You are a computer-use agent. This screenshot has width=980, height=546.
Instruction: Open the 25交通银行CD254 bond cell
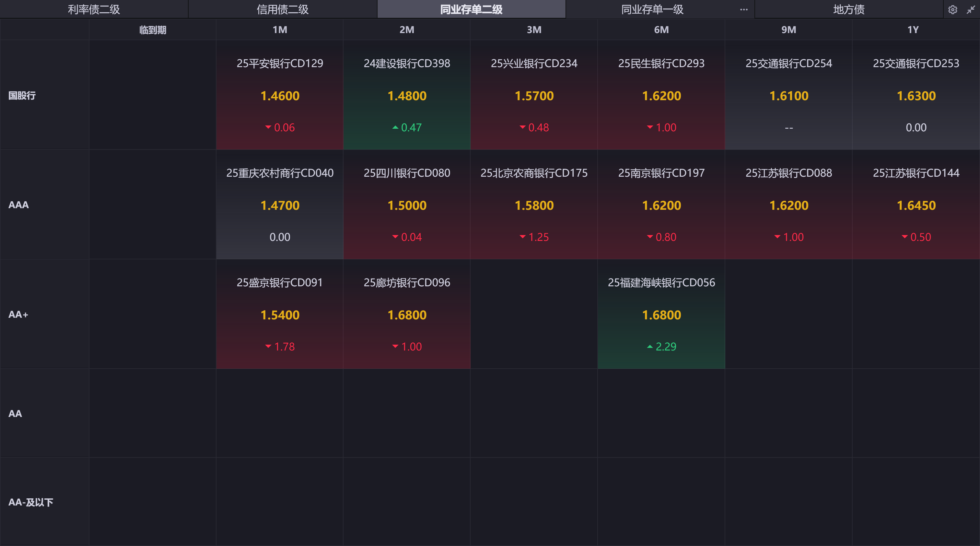coord(788,95)
